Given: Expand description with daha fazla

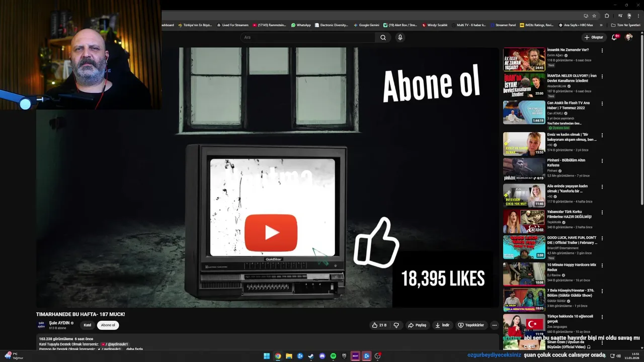Looking at the screenshot, I should (x=134, y=349).
